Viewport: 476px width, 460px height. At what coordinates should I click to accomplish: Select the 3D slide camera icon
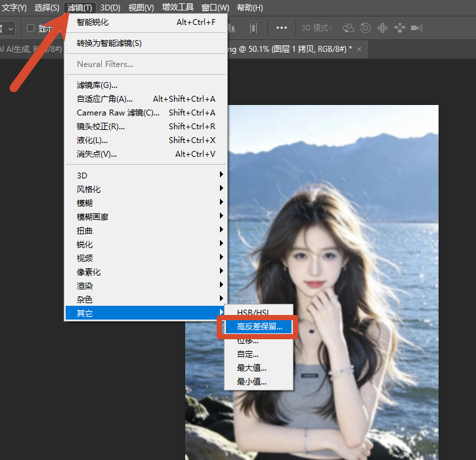399,28
